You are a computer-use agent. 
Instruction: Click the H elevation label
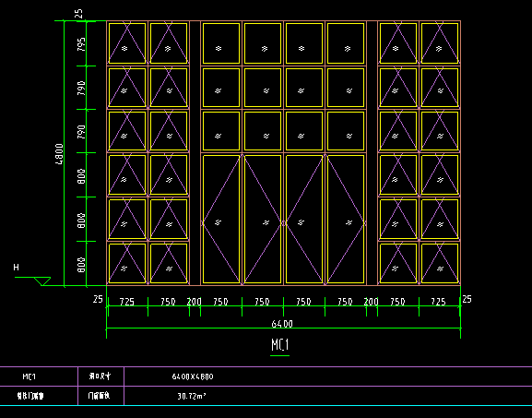(x=16, y=268)
